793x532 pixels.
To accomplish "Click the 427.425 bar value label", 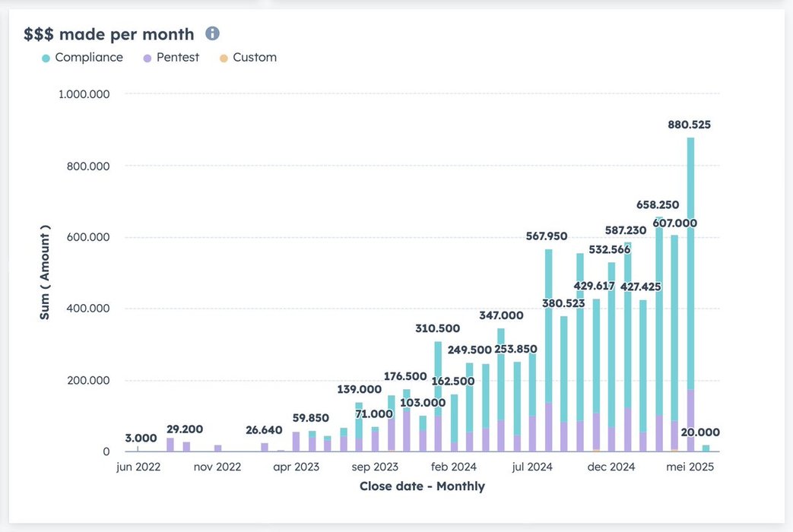I will coord(640,287).
